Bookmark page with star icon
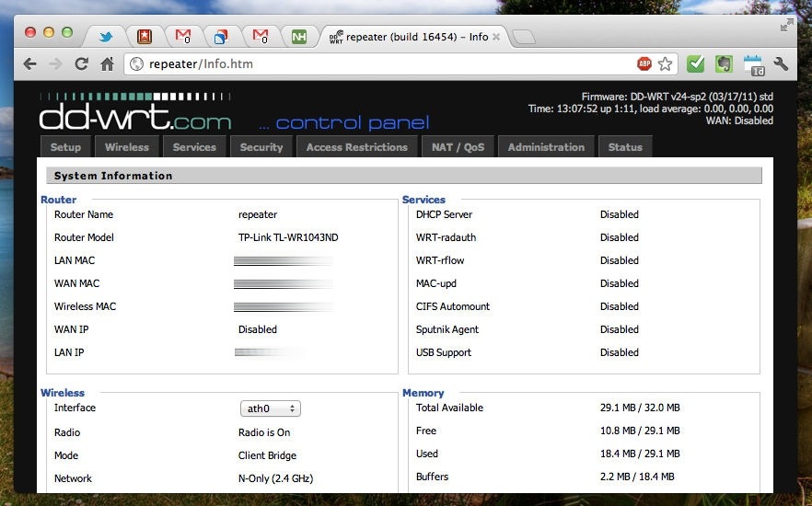The image size is (812, 506). pos(665,64)
